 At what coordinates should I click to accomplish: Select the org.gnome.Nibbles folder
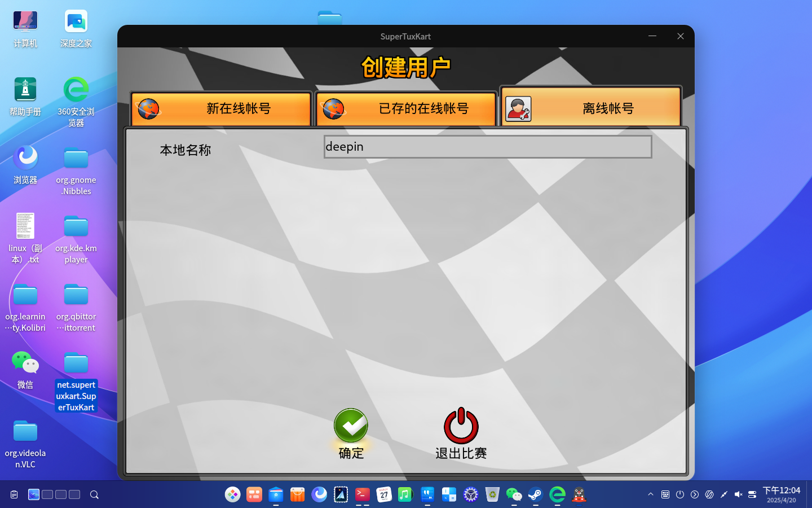[76, 172]
